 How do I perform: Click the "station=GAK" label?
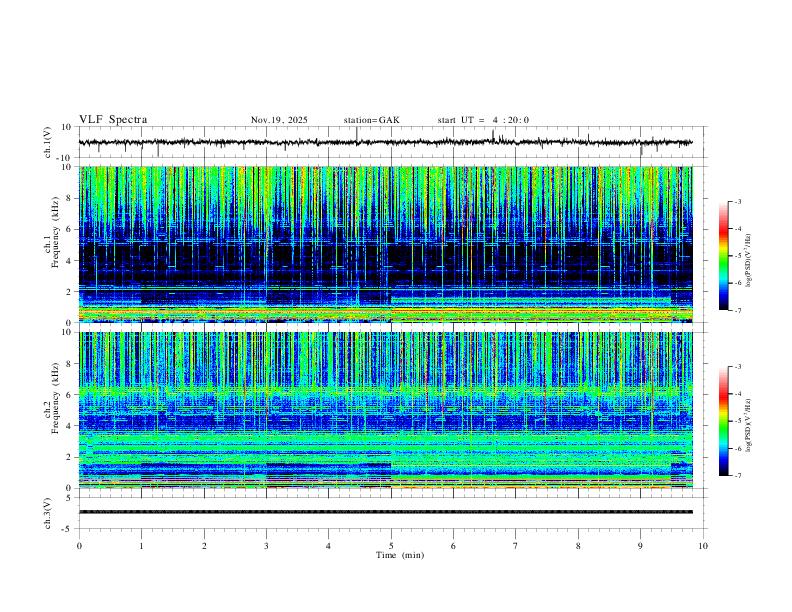(371, 120)
